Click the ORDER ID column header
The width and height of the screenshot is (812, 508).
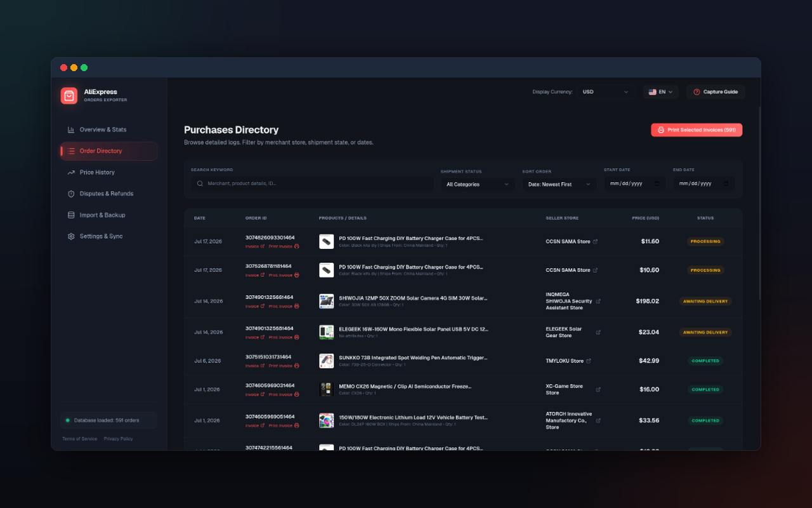pyautogui.click(x=256, y=218)
